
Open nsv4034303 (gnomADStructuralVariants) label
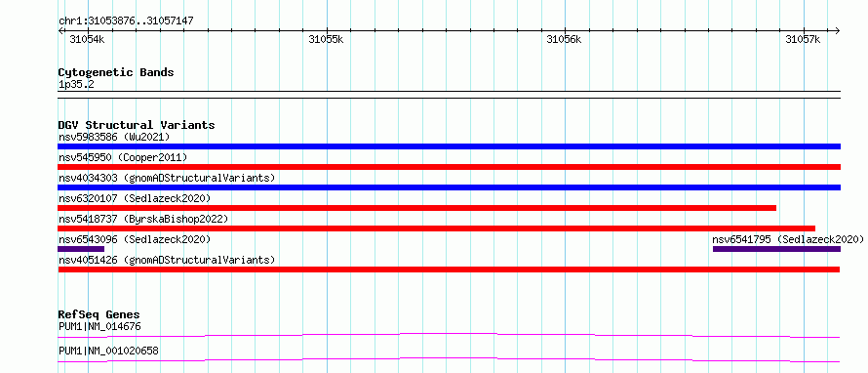[x=167, y=178]
